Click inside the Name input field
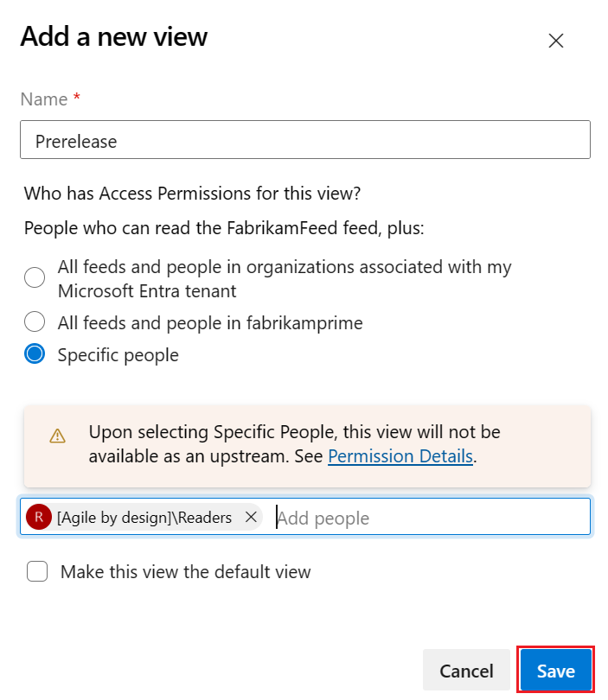 (304, 140)
